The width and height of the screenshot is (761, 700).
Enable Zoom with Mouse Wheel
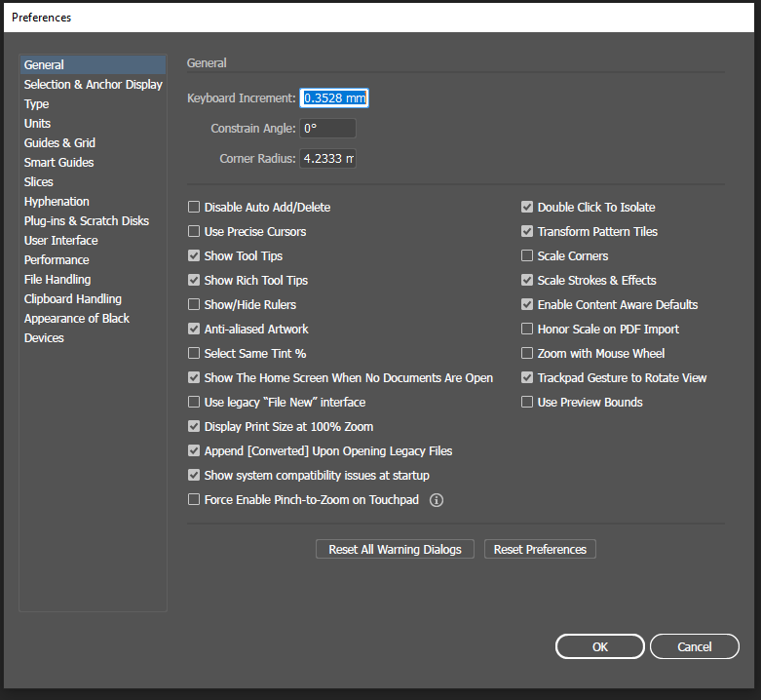(527, 354)
